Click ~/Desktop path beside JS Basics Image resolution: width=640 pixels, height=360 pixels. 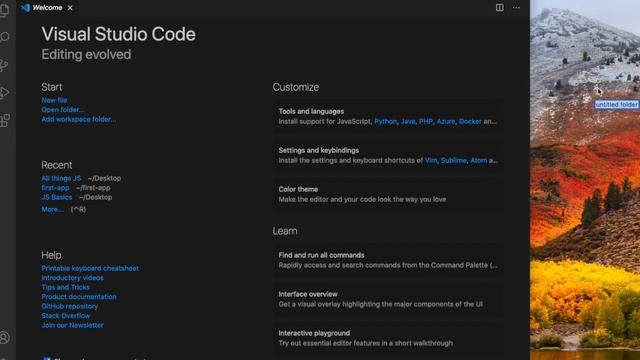pyautogui.click(x=96, y=197)
